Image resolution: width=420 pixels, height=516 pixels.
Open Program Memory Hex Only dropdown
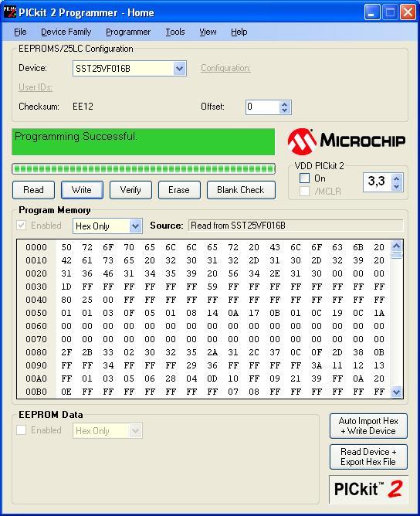[135, 226]
